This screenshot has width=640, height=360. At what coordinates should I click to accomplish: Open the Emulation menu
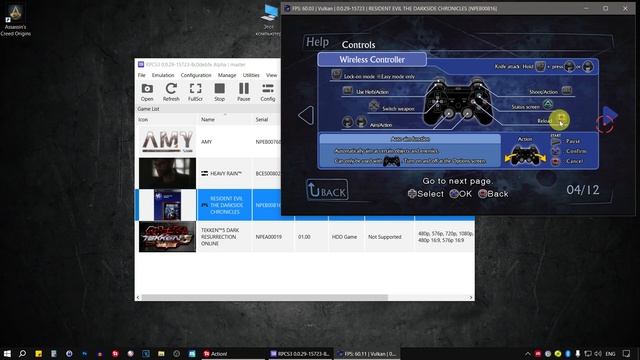[x=163, y=75]
